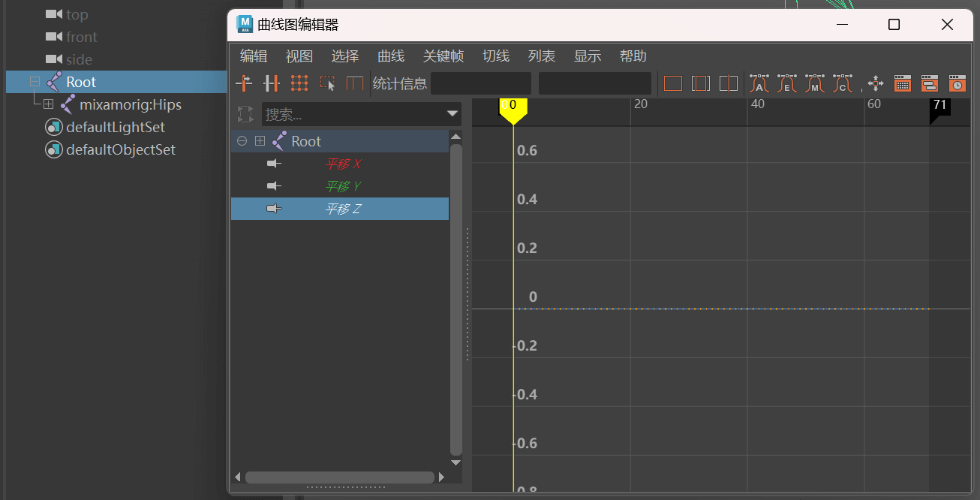Click the second stats value field
The height and width of the screenshot is (500, 980).
(595, 83)
